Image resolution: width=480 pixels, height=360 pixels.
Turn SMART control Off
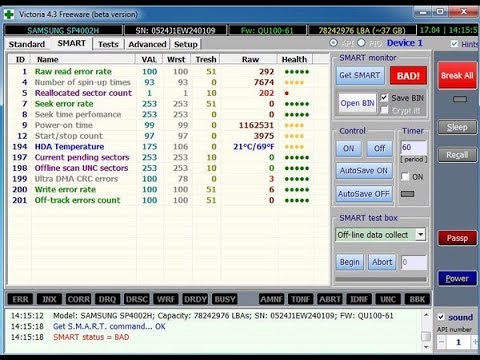tap(379, 149)
